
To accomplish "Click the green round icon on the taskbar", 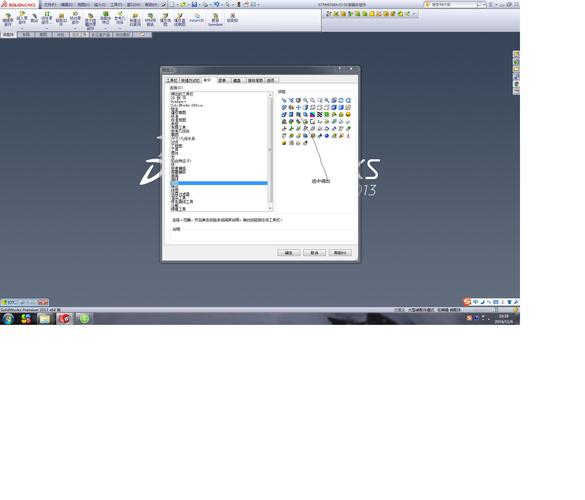I will [x=84, y=318].
